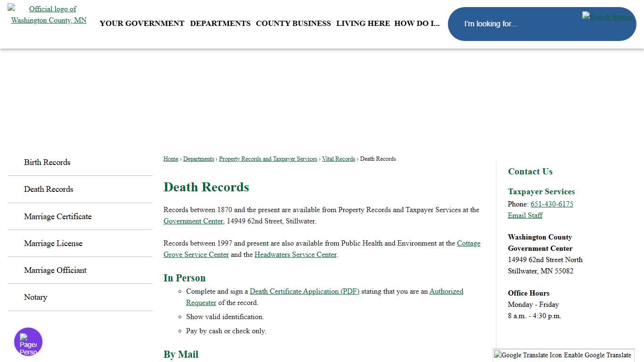Navigate to Home via the breadcrumb

[x=171, y=159]
